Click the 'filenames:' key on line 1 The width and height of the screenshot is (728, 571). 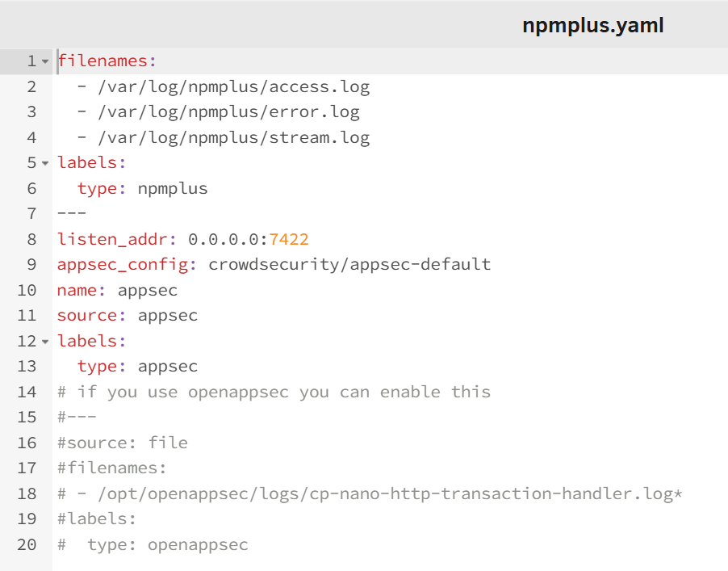point(107,61)
